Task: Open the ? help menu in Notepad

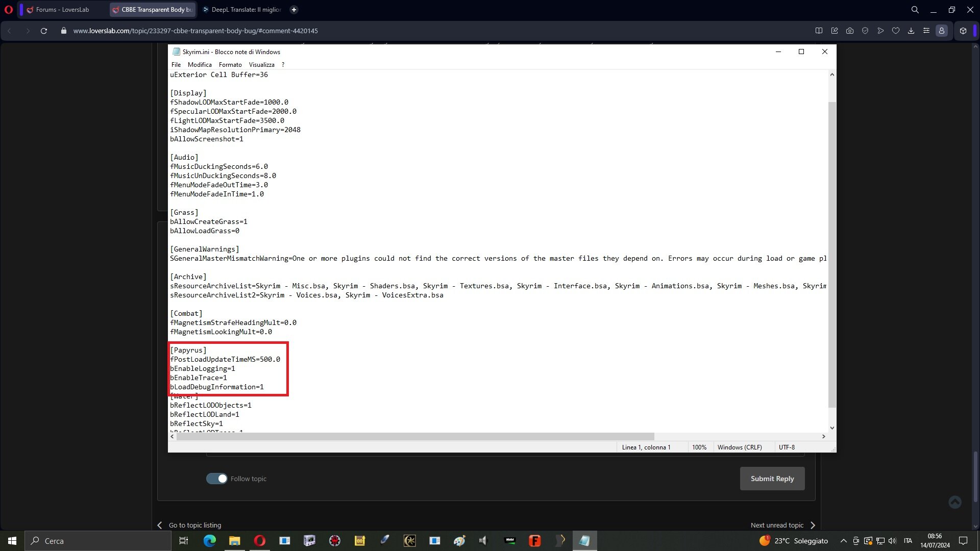Action: click(x=283, y=65)
